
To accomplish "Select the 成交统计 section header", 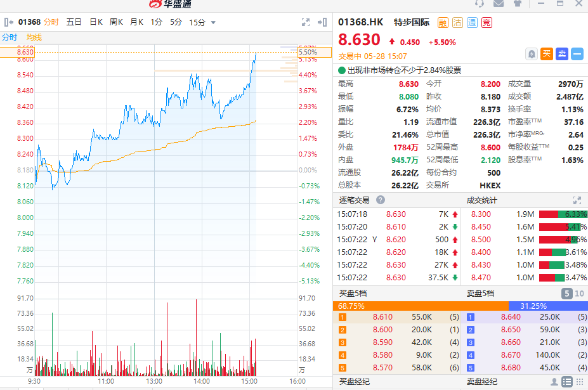I will 481,200.
